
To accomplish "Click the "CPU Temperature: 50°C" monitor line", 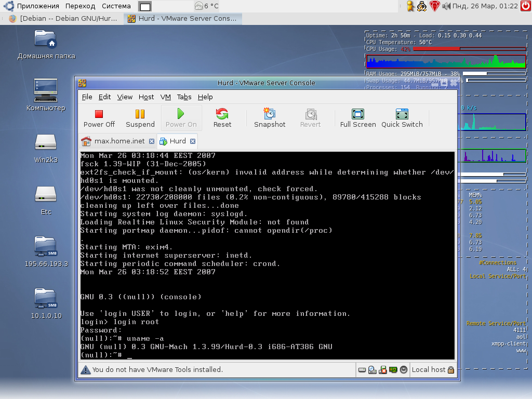I will click(399, 43).
